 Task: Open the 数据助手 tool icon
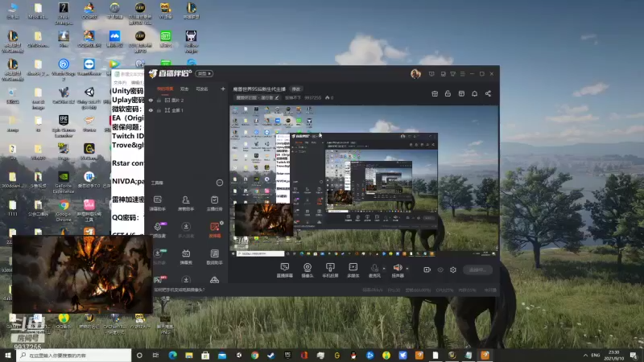pyautogui.click(x=214, y=257)
